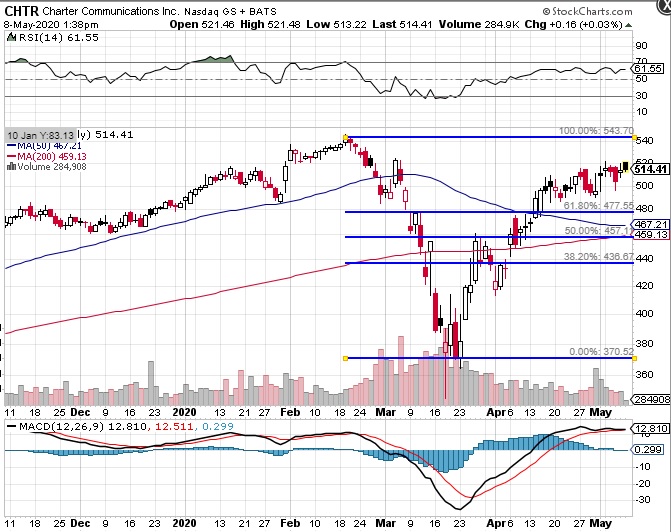
Task: Click the 514.41 last price tag
Action: [x=651, y=170]
